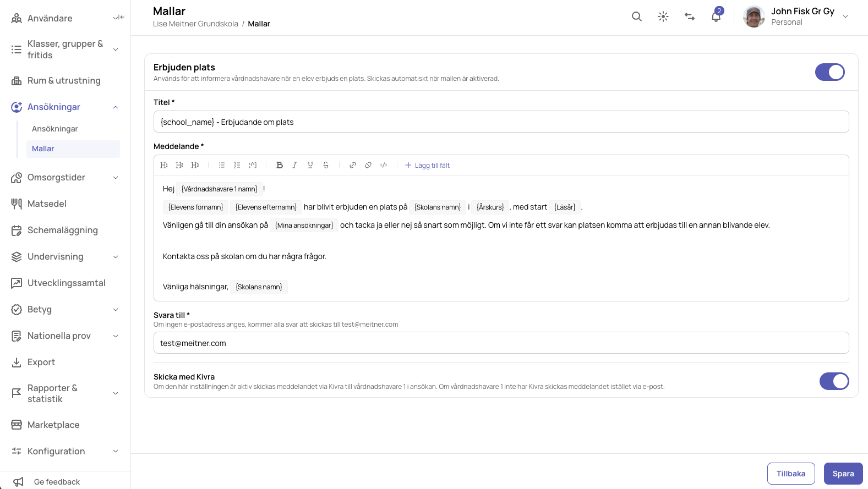This screenshot has width=868, height=489.
Task: Apply strikethrough formatting
Action: tap(326, 165)
